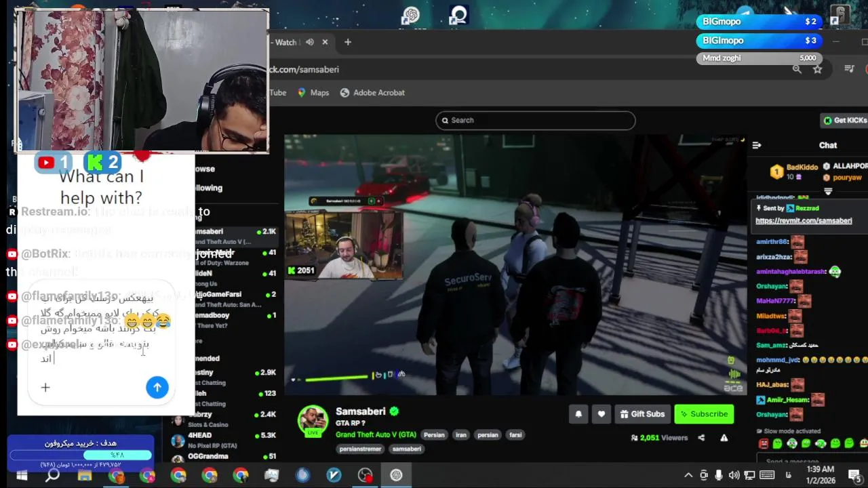868x488 pixels.
Task: Close the Kick browser tab
Action: 325,42
